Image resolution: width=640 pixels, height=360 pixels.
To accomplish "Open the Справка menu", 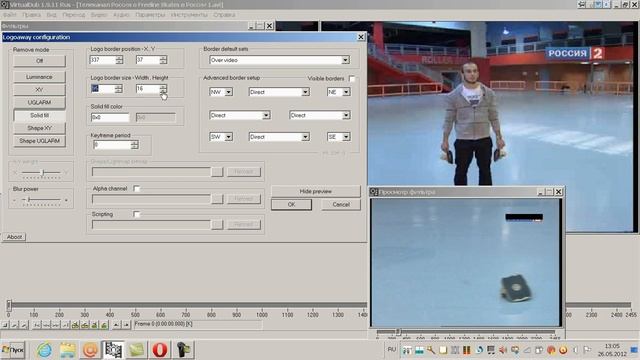I will click(x=224, y=15).
